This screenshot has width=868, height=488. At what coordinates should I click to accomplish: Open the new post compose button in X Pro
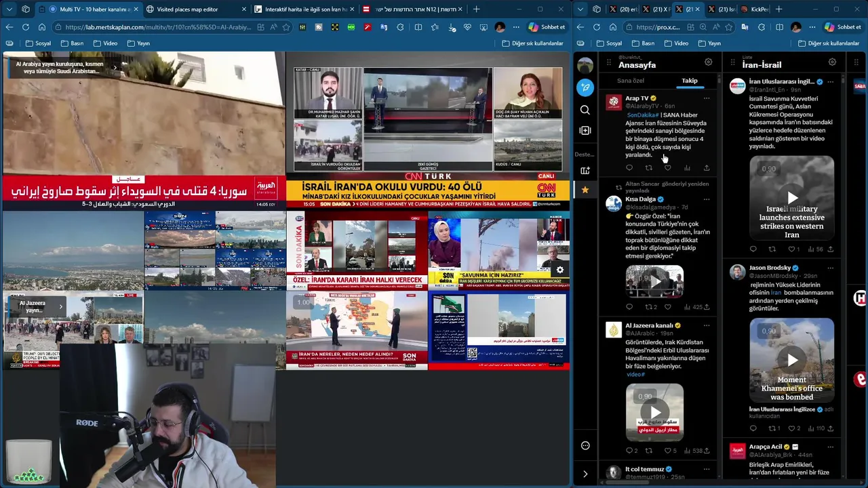[x=585, y=87]
